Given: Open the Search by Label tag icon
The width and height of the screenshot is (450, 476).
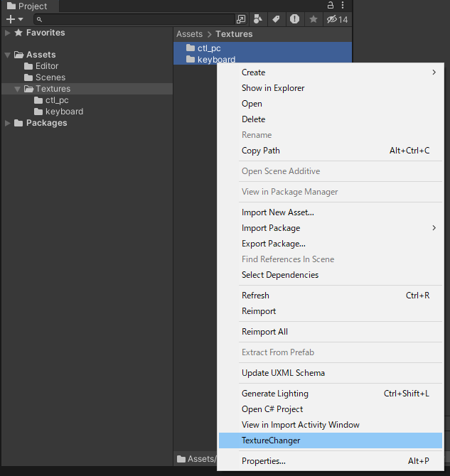Looking at the screenshot, I should [x=276, y=19].
